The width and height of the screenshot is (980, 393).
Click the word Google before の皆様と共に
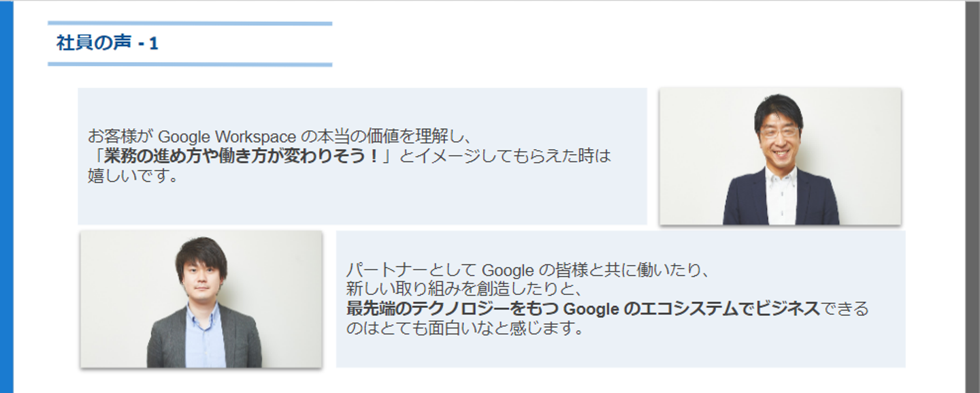[507, 270]
